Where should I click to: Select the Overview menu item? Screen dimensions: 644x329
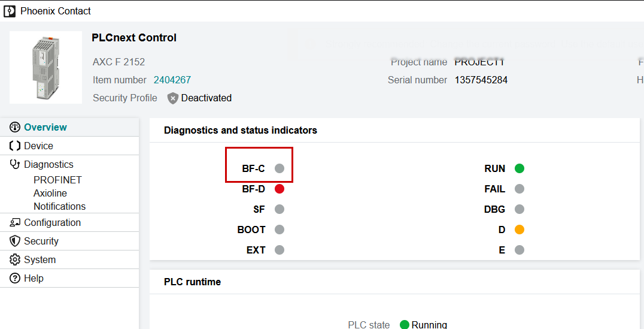(45, 127)
